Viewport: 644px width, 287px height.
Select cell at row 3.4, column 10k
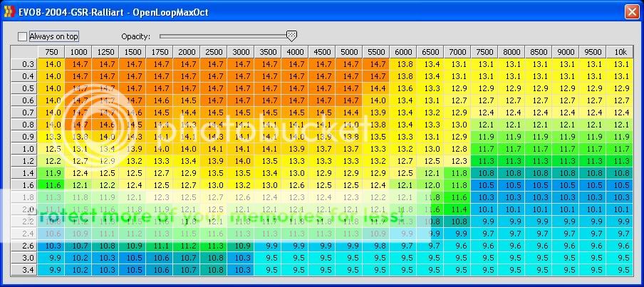[x=620, y=270]
